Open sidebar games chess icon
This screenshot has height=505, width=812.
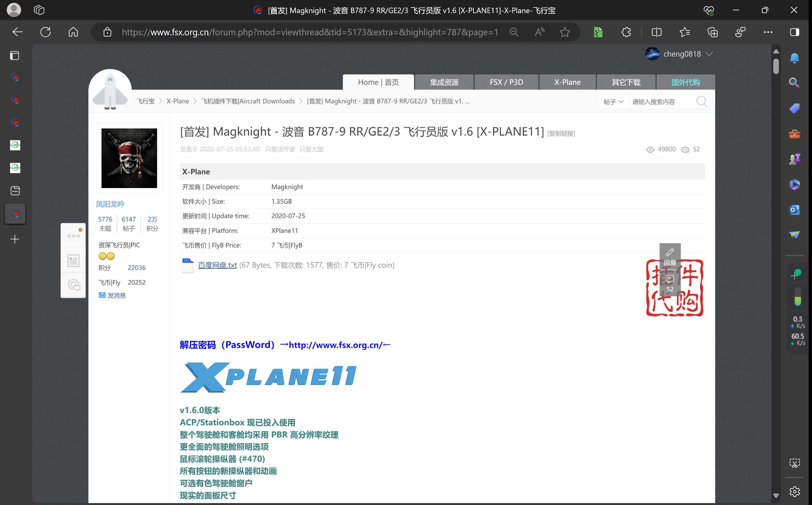[795, 159]
